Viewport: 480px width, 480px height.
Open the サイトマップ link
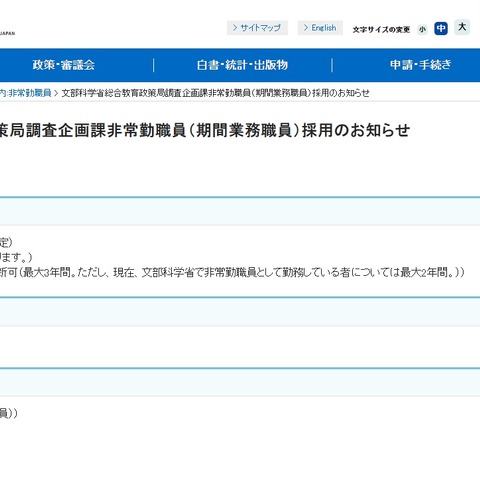pyautogui.click(x=257, y=28)
